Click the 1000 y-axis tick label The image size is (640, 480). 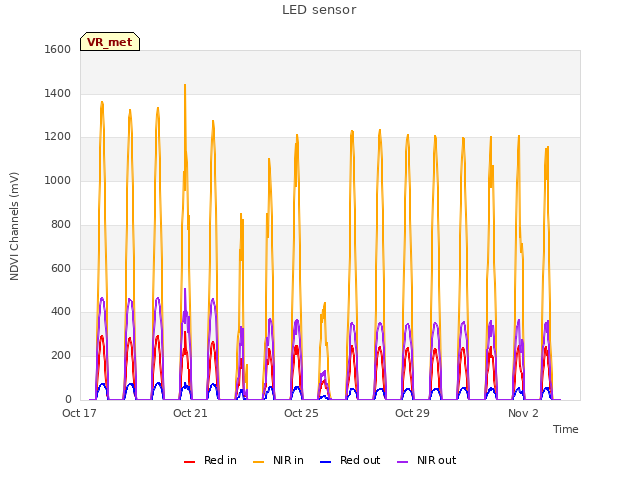(x=58, y=180)
